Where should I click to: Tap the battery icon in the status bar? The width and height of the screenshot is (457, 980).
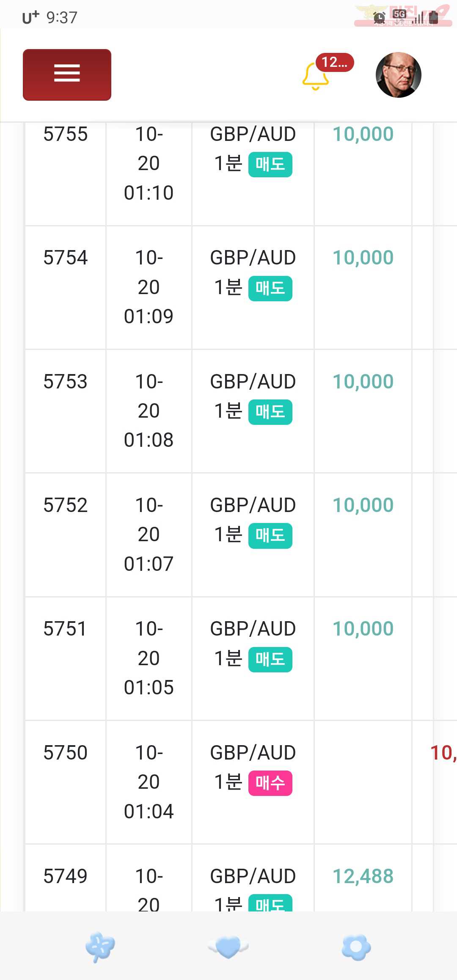(x=434, y=17)
